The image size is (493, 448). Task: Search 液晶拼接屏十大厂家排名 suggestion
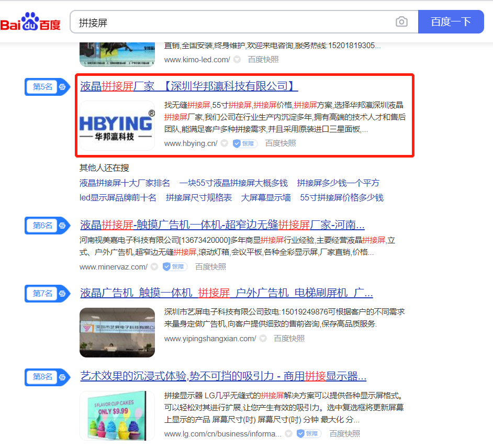[x=125, y=183]
